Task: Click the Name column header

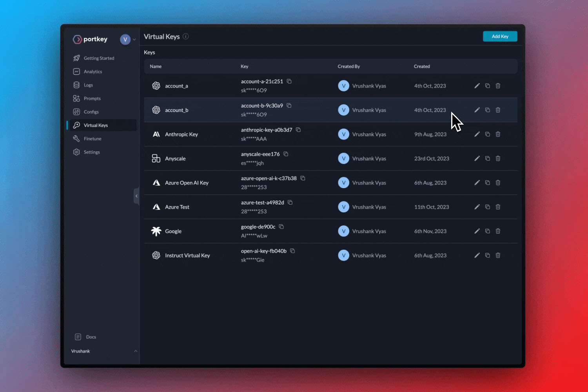Action: [x=156, y=66]
